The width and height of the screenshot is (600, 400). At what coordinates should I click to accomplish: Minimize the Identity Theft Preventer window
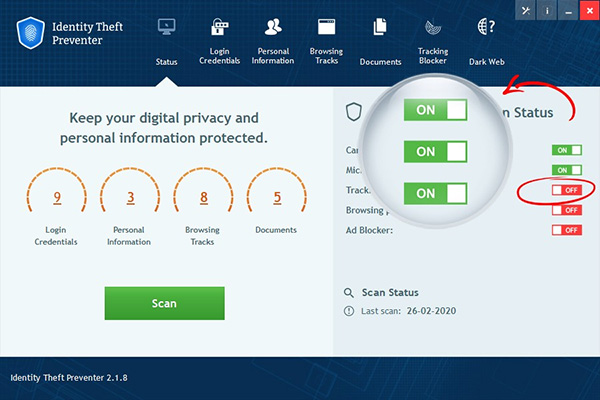click(x=568, y=11)
